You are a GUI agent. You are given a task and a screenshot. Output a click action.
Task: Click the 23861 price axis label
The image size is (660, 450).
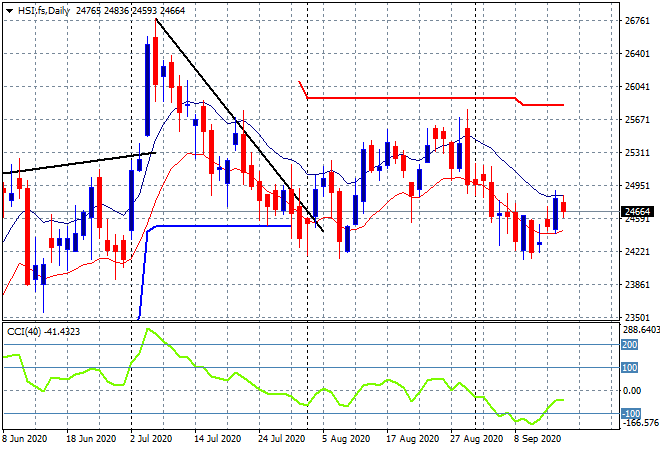pos(637,284)
